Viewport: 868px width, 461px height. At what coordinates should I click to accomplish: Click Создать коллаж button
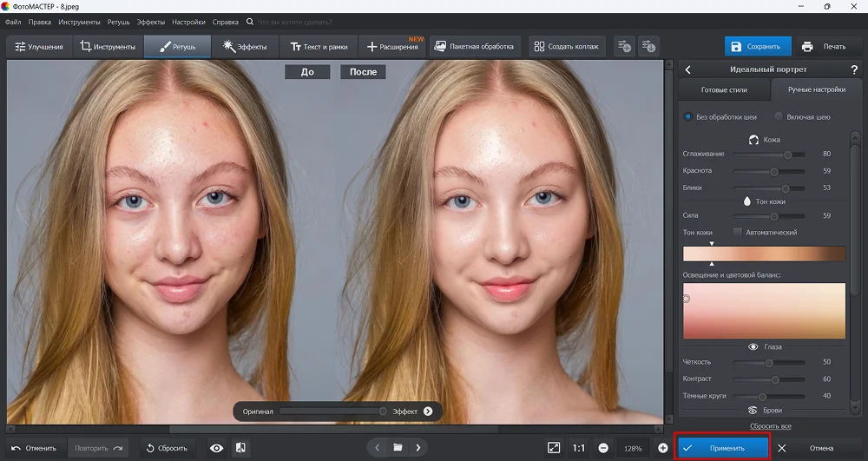point(567,47)
